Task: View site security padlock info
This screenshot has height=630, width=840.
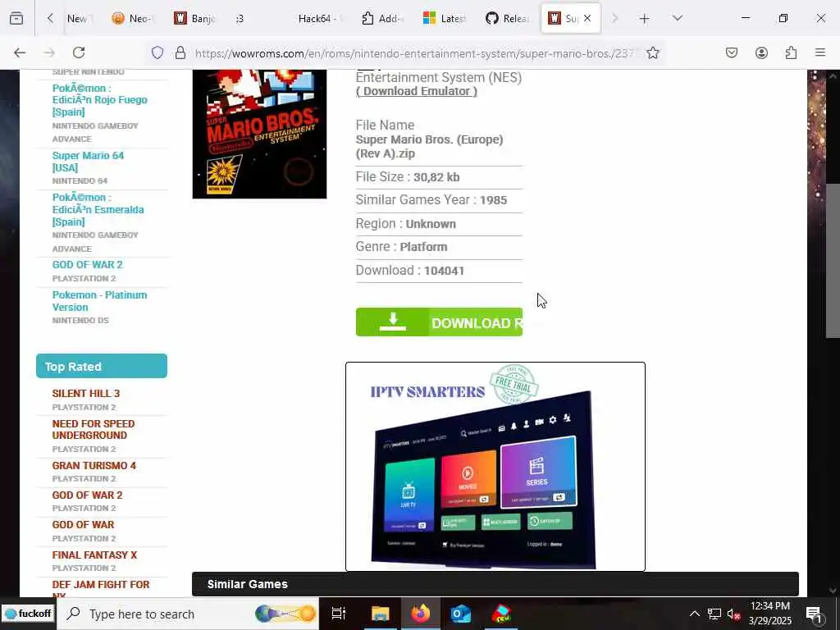Action: pos(180,52)
